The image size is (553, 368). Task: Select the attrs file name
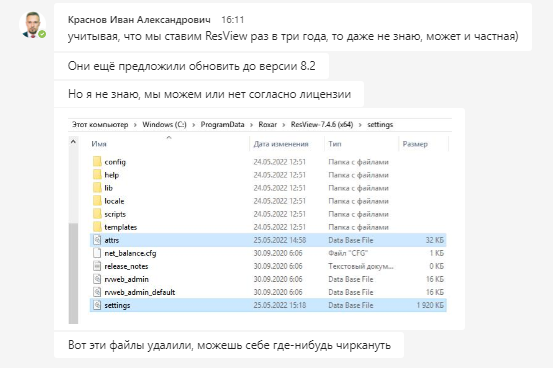click(x=111, y=240)
